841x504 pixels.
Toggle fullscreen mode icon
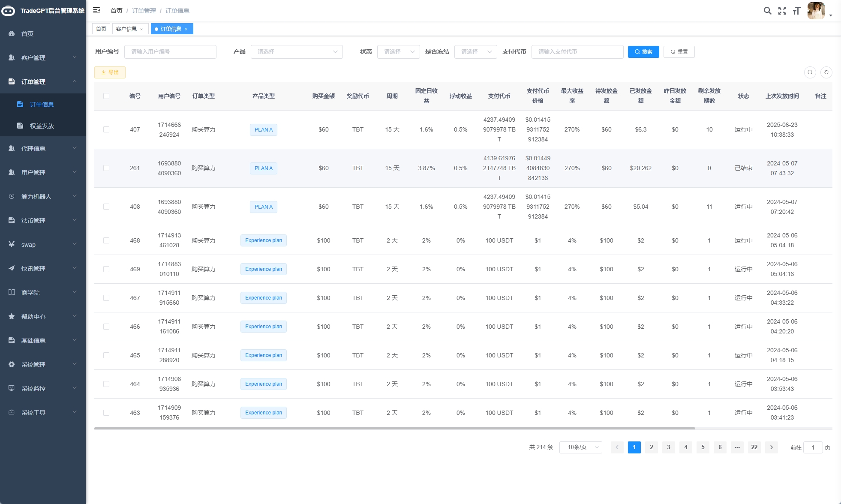pos(782,11)
